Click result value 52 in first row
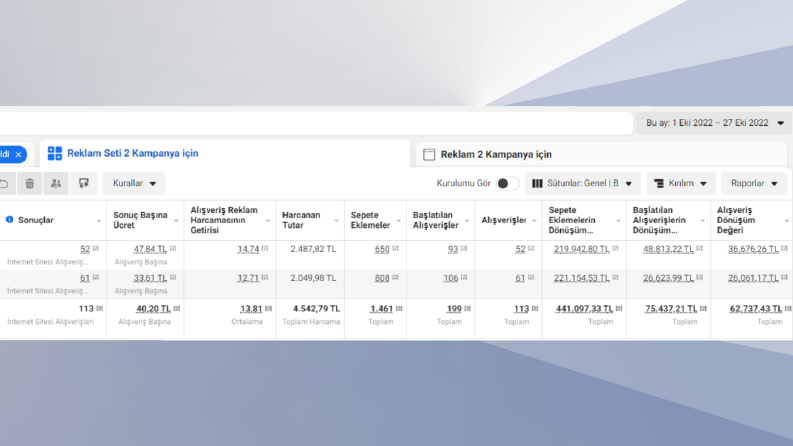 (x=85, y=249)
